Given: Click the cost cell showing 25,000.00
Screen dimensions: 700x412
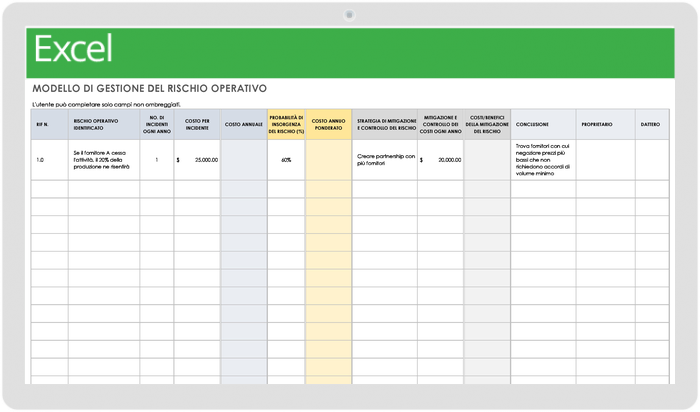Looking at the screenshot, I should tap(197, 160).
